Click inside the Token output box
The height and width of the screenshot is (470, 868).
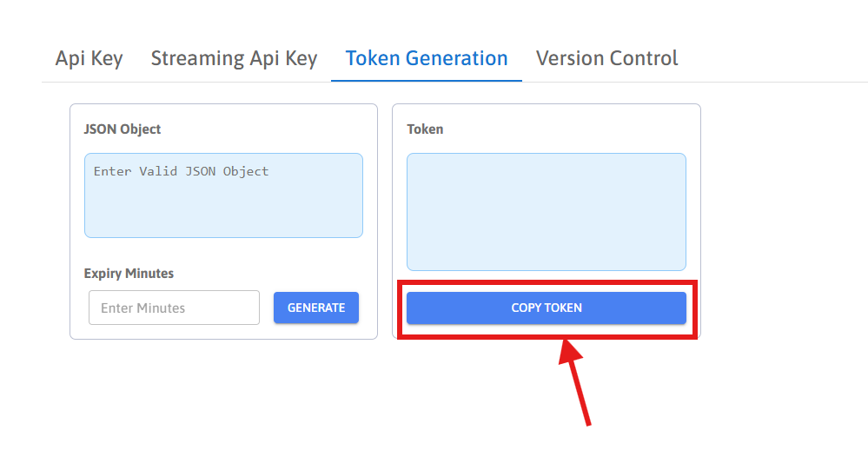coord(546,212)
